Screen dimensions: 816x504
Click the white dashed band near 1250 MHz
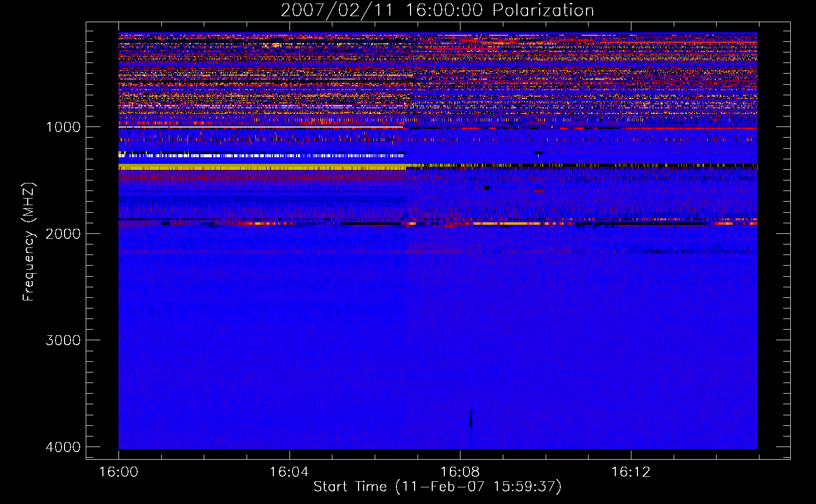pos(262,155)
